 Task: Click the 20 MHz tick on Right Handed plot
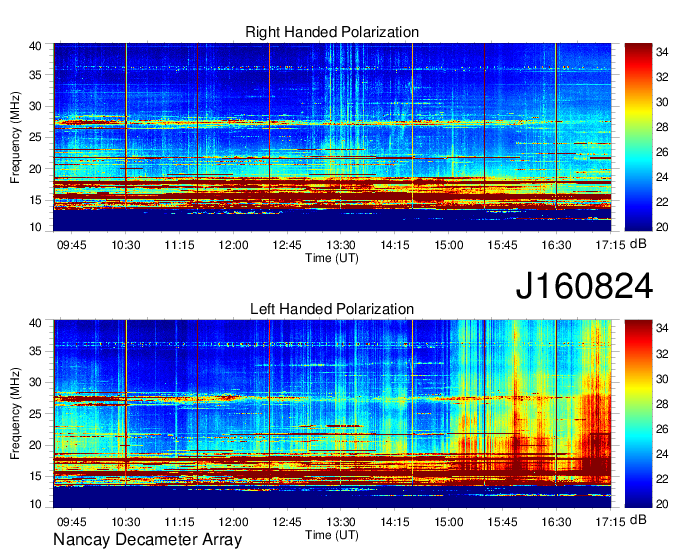35,169
